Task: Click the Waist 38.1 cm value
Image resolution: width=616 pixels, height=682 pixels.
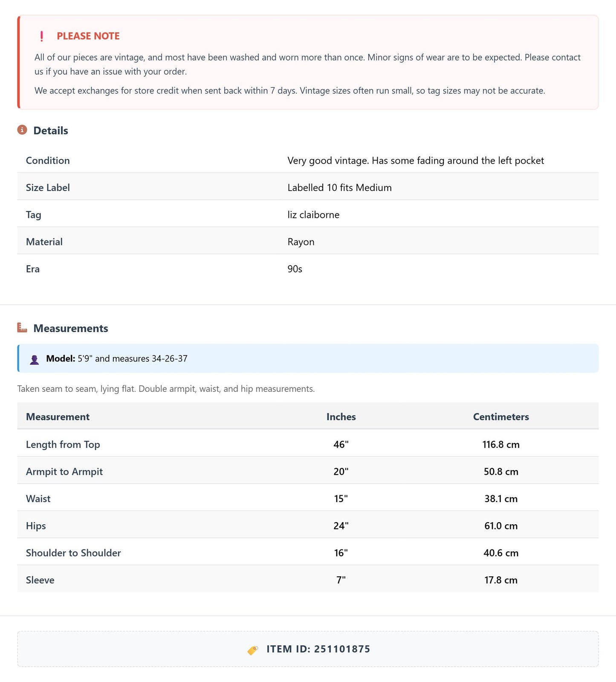Action: [501, 499]
